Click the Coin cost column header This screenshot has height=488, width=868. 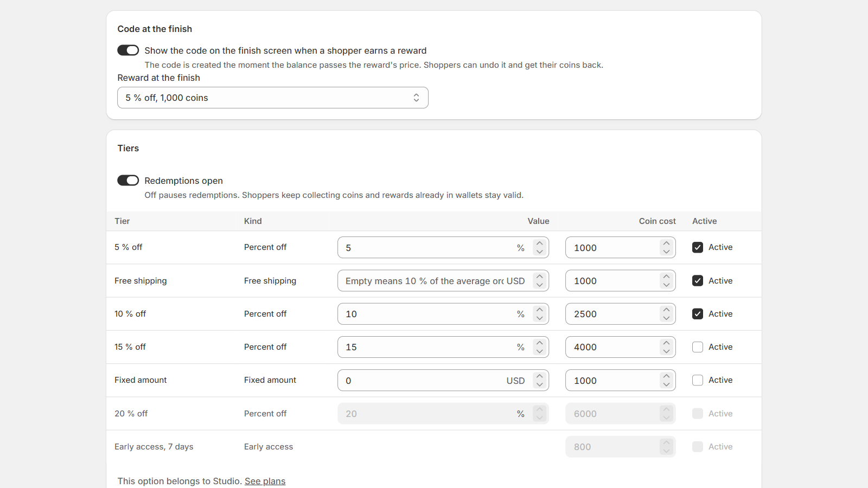point(657,221)
